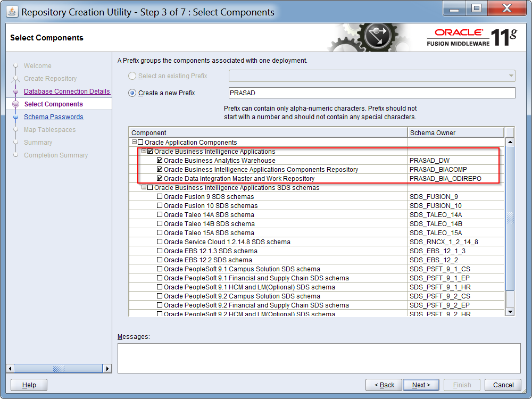
Task: Select the 'Create a new Prefix' radio button
Action: click(x=132, y=93)
